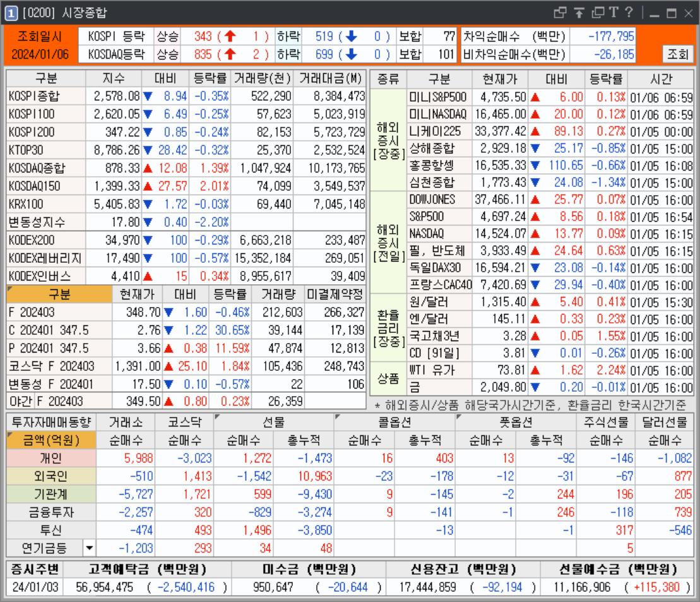
Task: Click the 선물 column header in investor table
Action: tap(274, 423)
